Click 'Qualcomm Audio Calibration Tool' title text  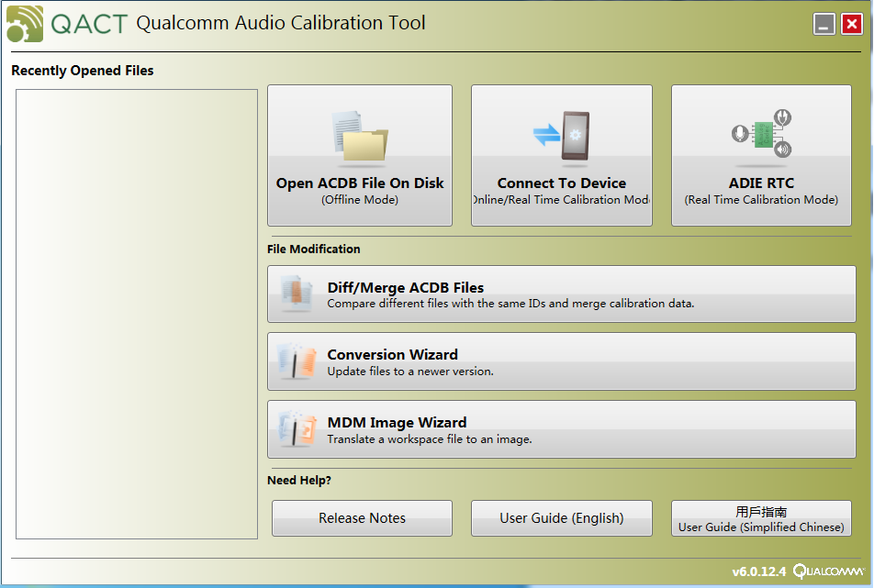pos(280,23)
